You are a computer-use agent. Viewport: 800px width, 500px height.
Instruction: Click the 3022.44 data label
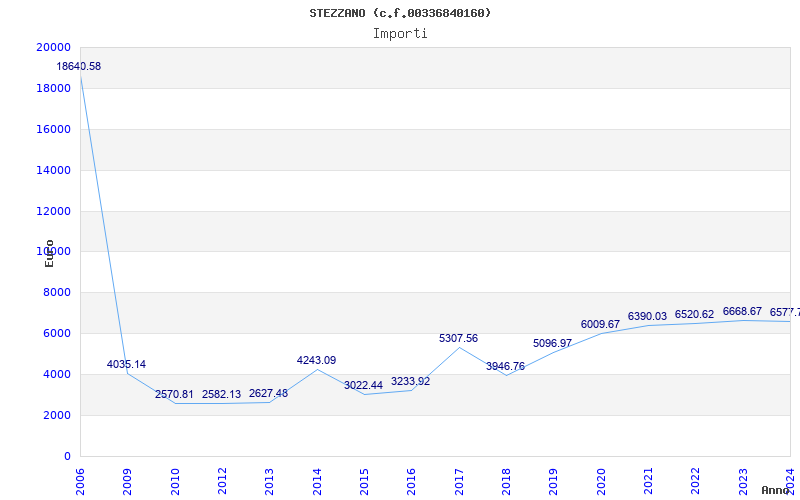[363, 385]
